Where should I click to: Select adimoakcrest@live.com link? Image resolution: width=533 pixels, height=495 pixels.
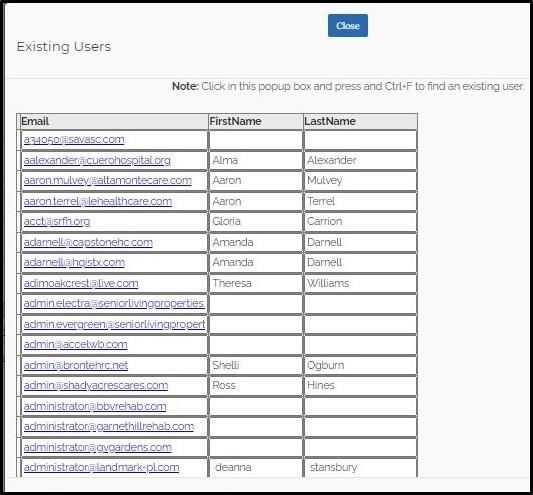(81, 283)
